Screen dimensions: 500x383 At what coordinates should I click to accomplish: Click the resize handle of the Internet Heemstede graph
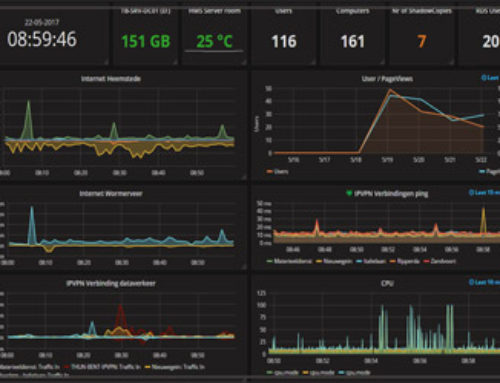tap(244, 177)
